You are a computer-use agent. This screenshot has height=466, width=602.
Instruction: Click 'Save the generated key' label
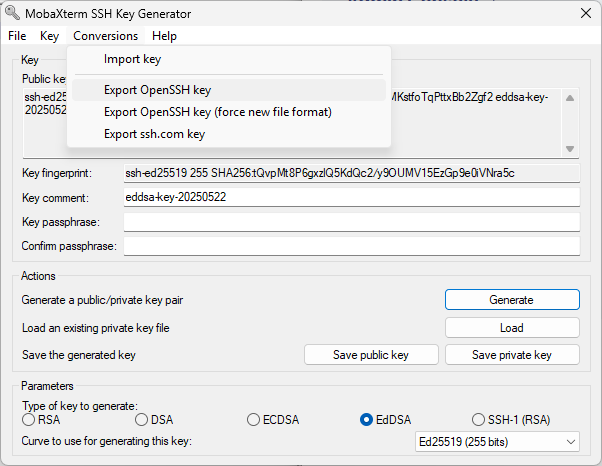click(x=79, y=355)
